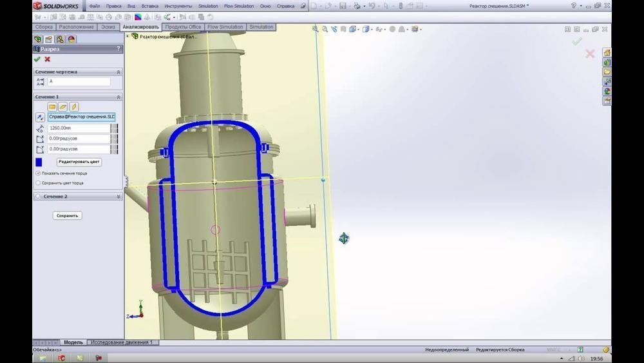This screenshot has height=363, width=644.
Task: Open the Print icon dropdown arrow
Action: 365,6
